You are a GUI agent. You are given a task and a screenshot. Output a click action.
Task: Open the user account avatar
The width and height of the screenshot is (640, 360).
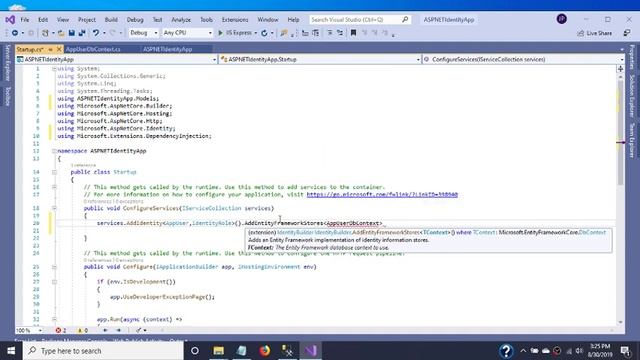562,19
